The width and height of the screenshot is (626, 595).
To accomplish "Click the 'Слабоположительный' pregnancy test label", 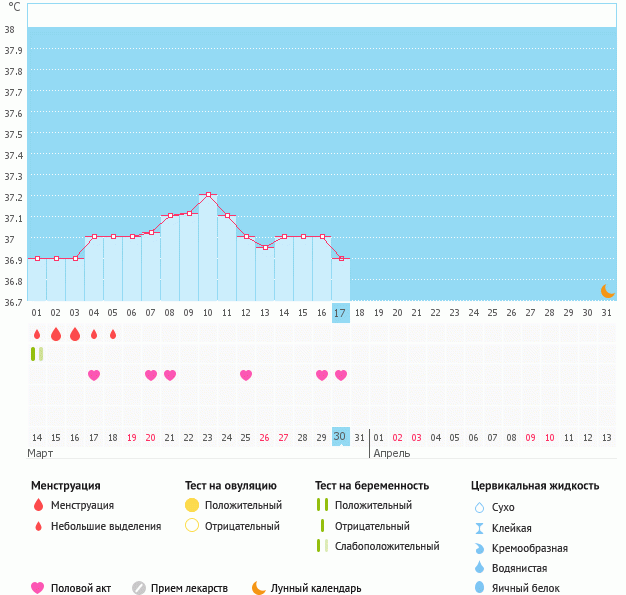I will (387, 546).
